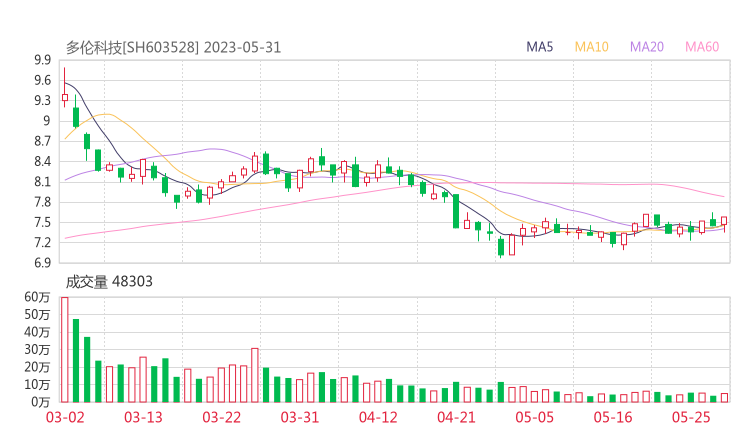Select the 7.2 price axis value
740x440 pixels.
click(42, 243)
